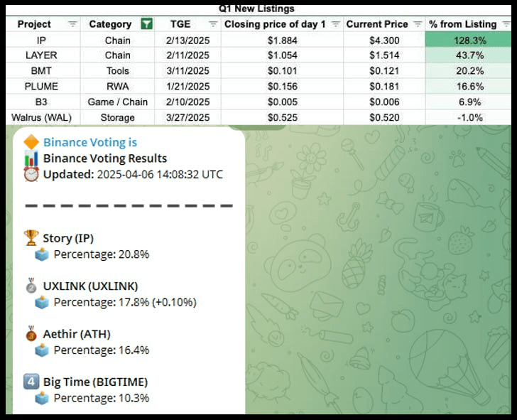Select the 'Story (IP)' entry name

pyautogui.click(x=68, y=238)
